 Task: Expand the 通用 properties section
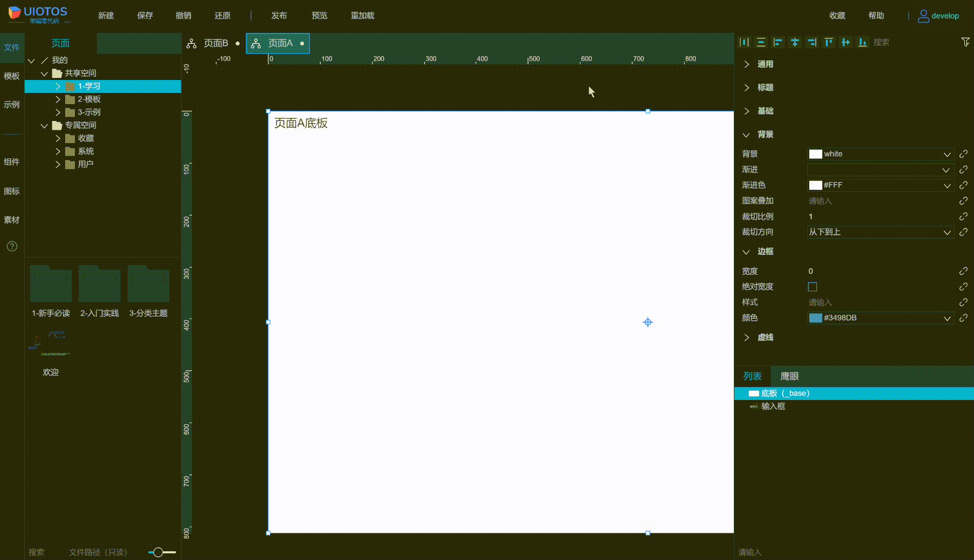tap(765, 64)
